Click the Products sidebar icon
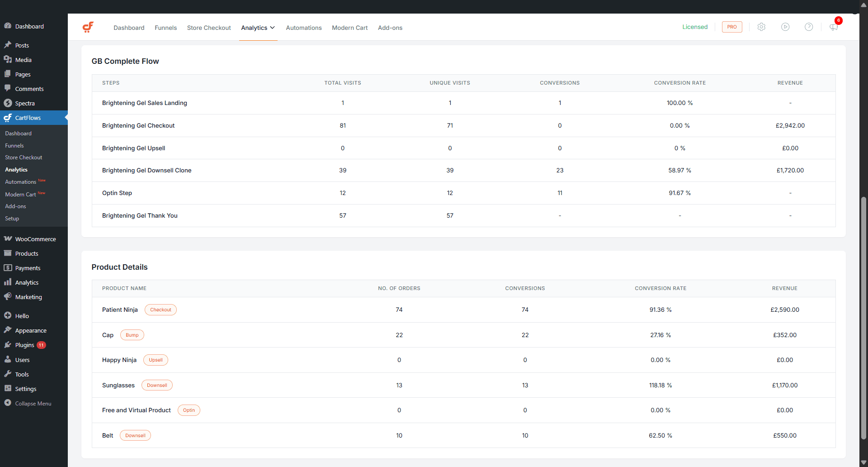The height and width of the screenshot is (467, 868). pos(8,253)
